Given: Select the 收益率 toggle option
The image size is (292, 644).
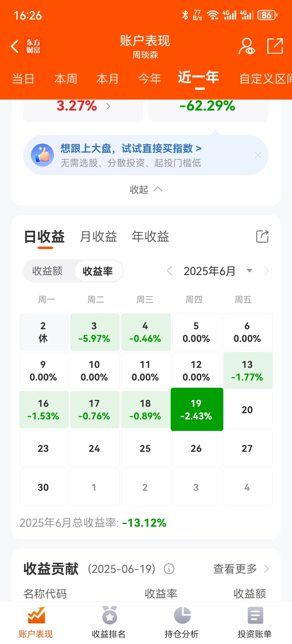Looking at the screenshot, I should [x=98, y=271].
